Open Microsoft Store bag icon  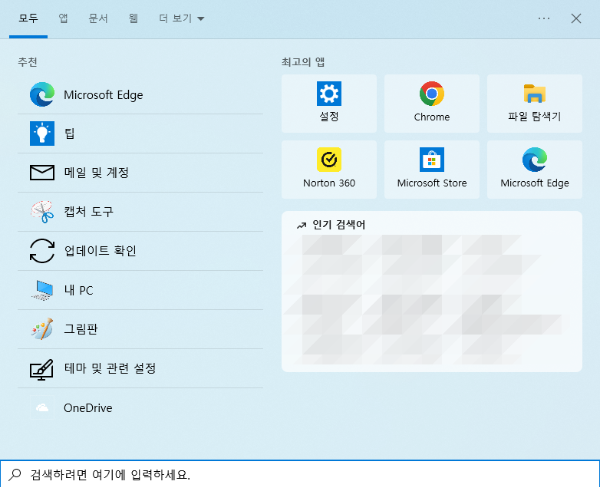(432, 160)
